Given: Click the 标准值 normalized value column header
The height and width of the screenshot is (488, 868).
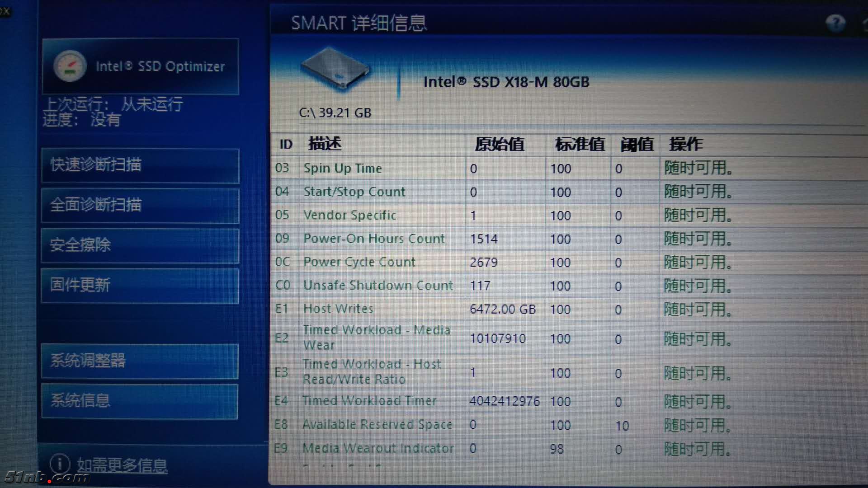Looking at the screenshot, I should tap(579, 145).
